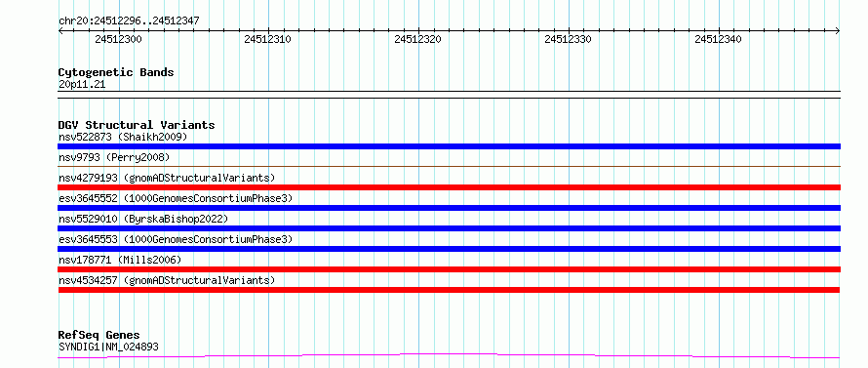This screenshot has width=868, height=368.
Task: Select the DGV Structural Variants track title
Action: [137, 125]
